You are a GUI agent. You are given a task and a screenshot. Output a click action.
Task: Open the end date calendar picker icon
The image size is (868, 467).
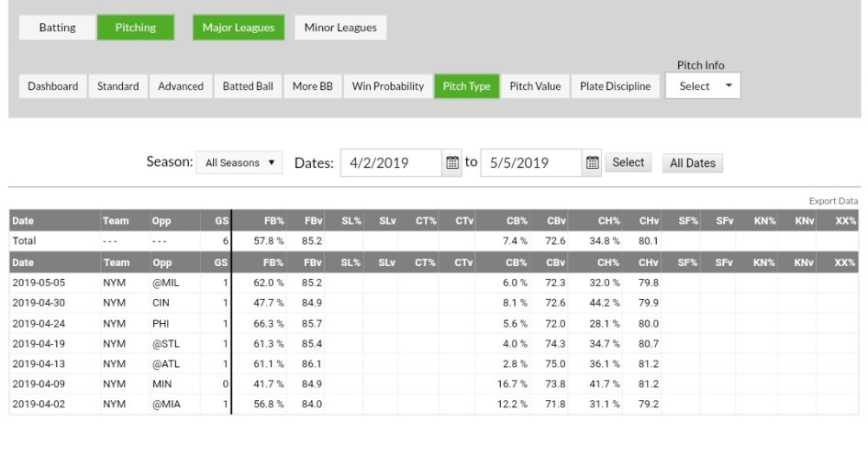tap(593, 162)
